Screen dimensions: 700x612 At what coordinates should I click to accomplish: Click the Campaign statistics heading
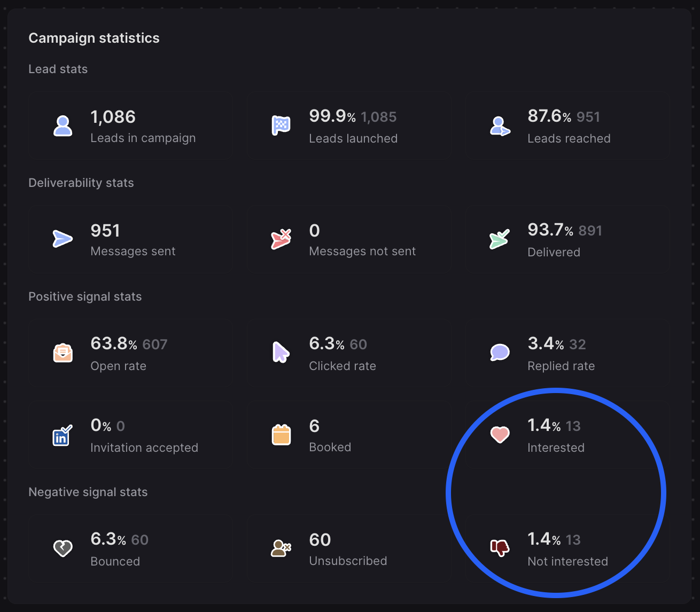pos(94,38)
